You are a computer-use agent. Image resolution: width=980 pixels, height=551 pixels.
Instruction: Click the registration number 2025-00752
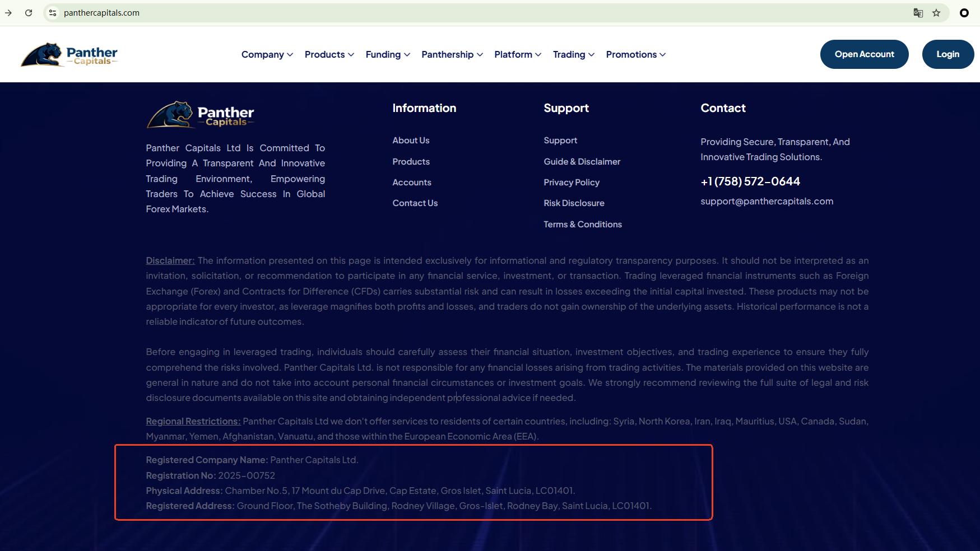coord(247,475)
